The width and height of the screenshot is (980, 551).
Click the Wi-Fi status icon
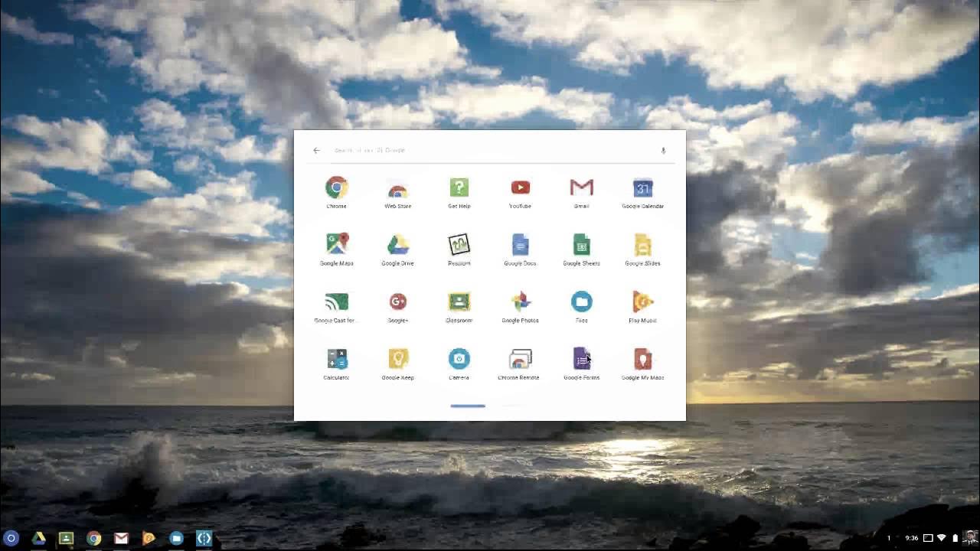point(942,538)
